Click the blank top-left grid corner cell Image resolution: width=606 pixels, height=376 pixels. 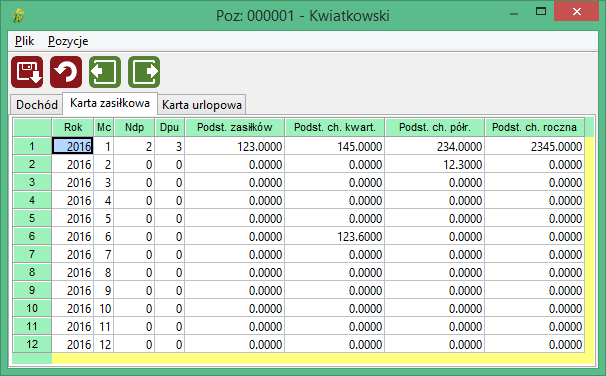click(32, 127)
